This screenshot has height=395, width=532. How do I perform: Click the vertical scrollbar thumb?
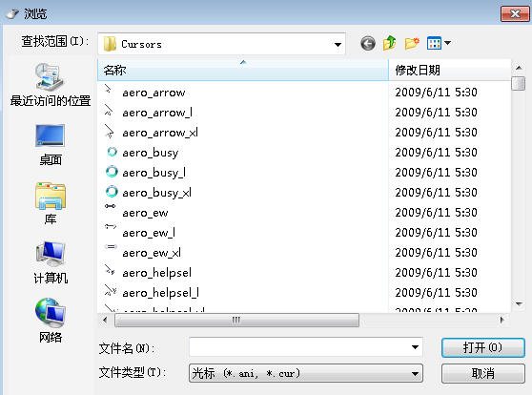point(519,83)
